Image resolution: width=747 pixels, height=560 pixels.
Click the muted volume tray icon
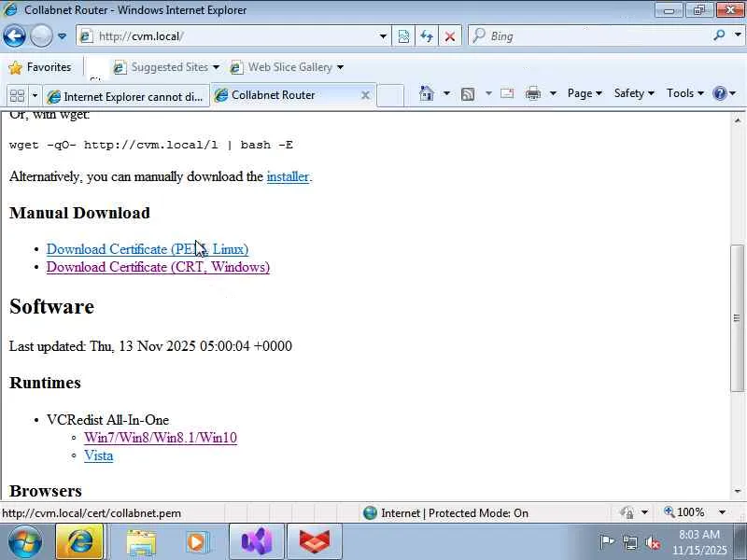click(x=653, y=542)
